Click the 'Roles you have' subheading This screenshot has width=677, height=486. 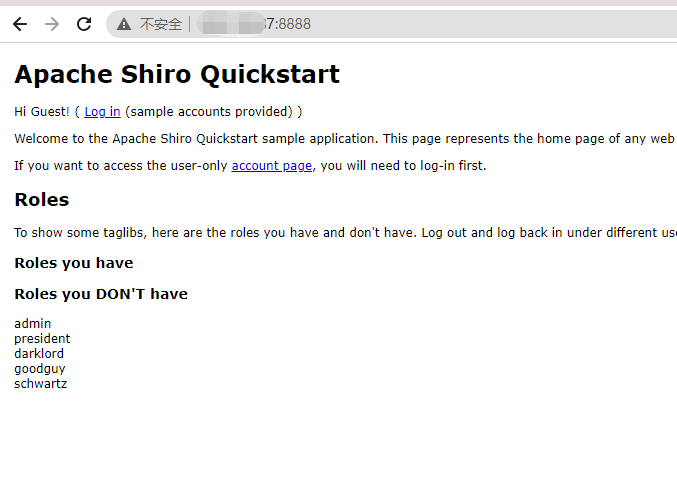[x=74, y=263]
